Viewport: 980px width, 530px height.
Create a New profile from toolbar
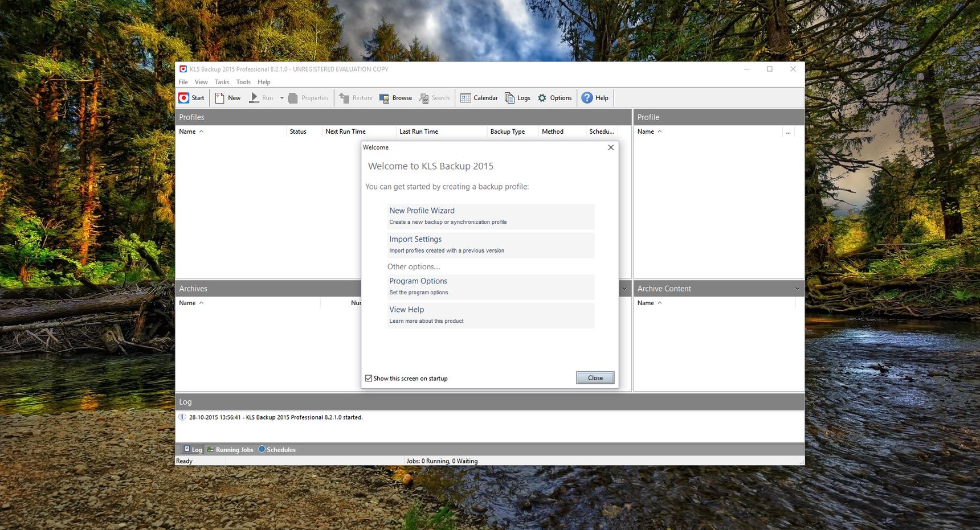(x=228, y=98)
